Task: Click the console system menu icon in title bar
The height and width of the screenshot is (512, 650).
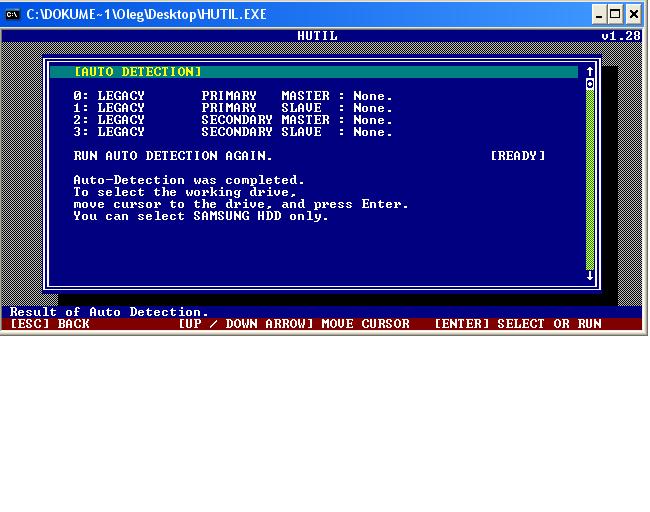Action: (13, 14)
